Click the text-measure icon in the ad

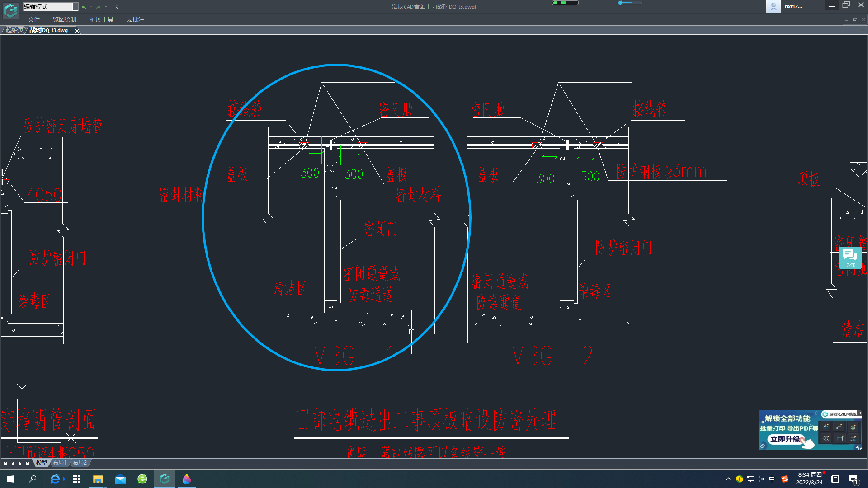point(826,427)
